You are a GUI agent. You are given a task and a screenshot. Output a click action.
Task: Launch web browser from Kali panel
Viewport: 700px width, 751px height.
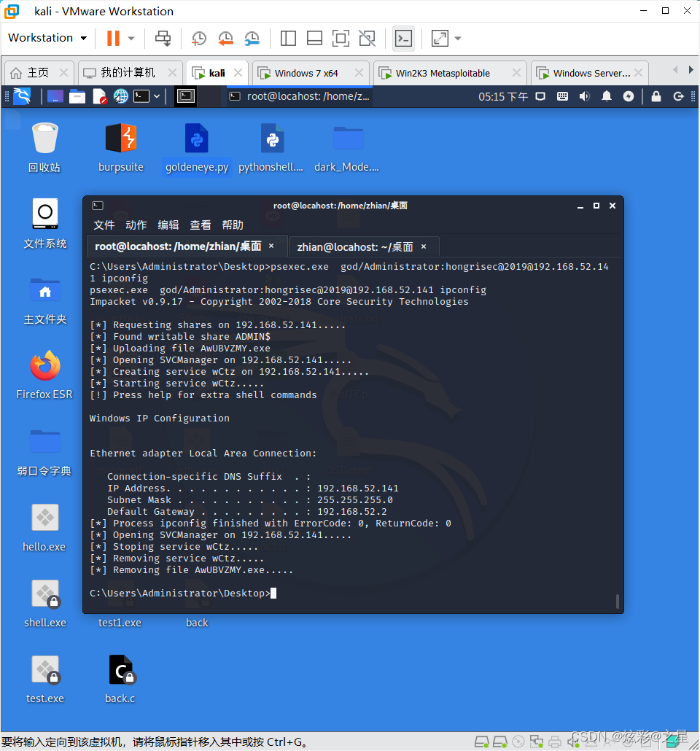pyautogui.click(x=121, y=97)
